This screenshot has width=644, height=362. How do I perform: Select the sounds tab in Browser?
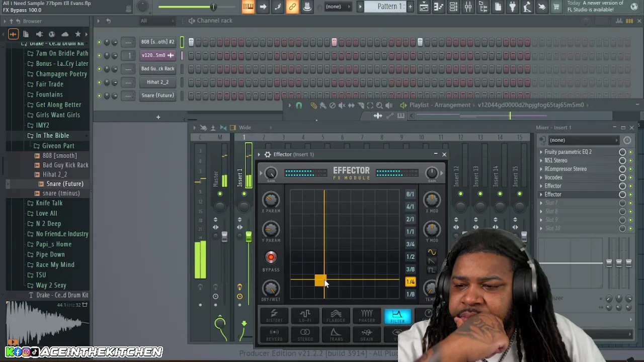[x=13, y=34]
